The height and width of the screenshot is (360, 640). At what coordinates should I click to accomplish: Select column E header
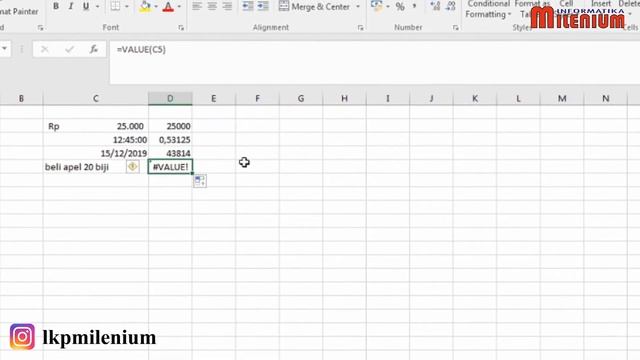tap(213, 98)
